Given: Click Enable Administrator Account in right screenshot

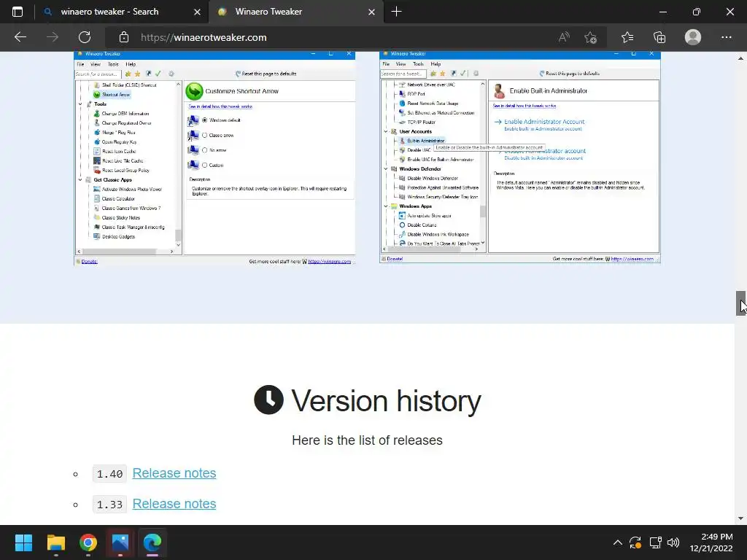Looking at the screenshot, I should [544, 122].
